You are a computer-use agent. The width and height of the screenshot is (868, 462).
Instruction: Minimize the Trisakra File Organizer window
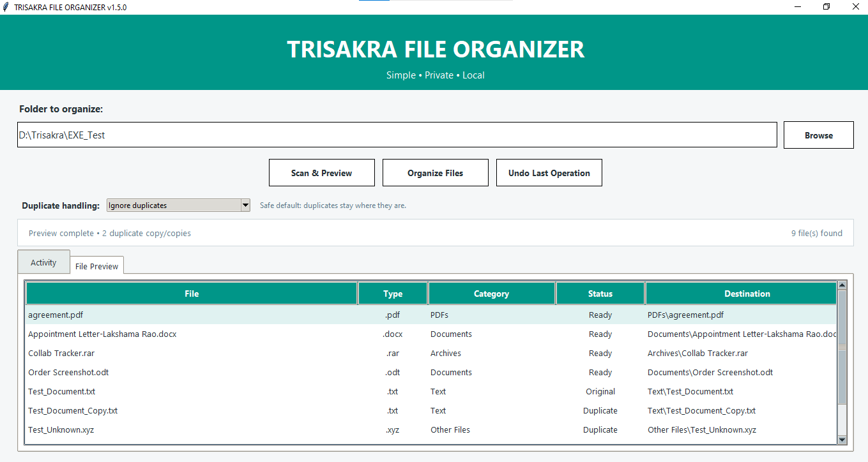pos(798,6)
